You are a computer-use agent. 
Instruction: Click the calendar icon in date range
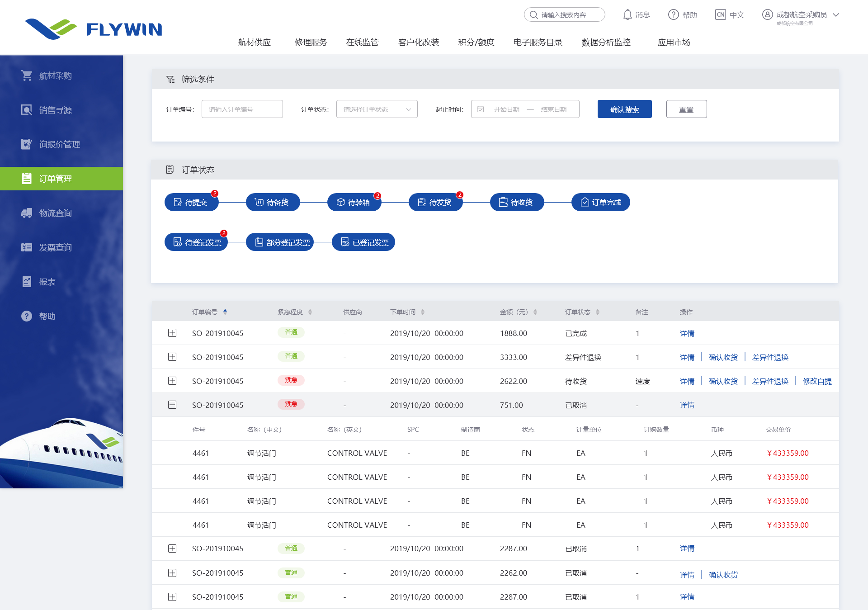coord(481,109)
